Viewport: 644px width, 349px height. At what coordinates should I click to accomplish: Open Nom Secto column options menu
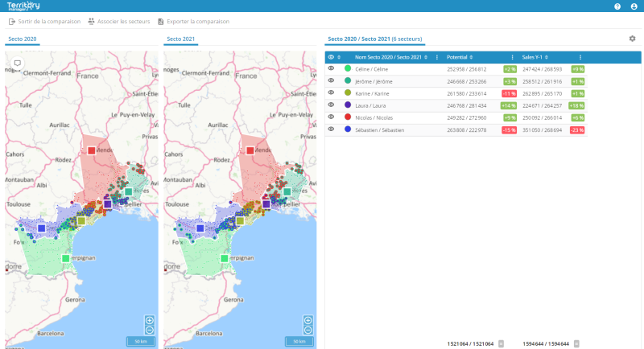coord(437,57)
